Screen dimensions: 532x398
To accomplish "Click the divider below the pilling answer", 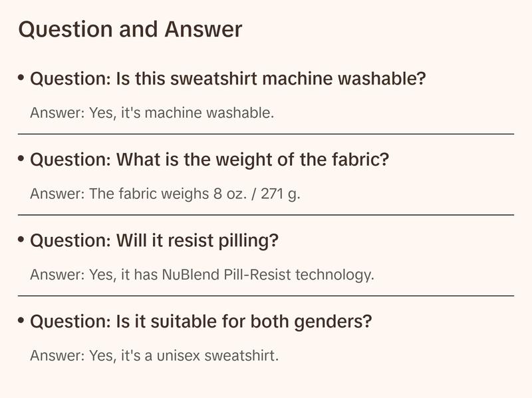I will [266, 296].
